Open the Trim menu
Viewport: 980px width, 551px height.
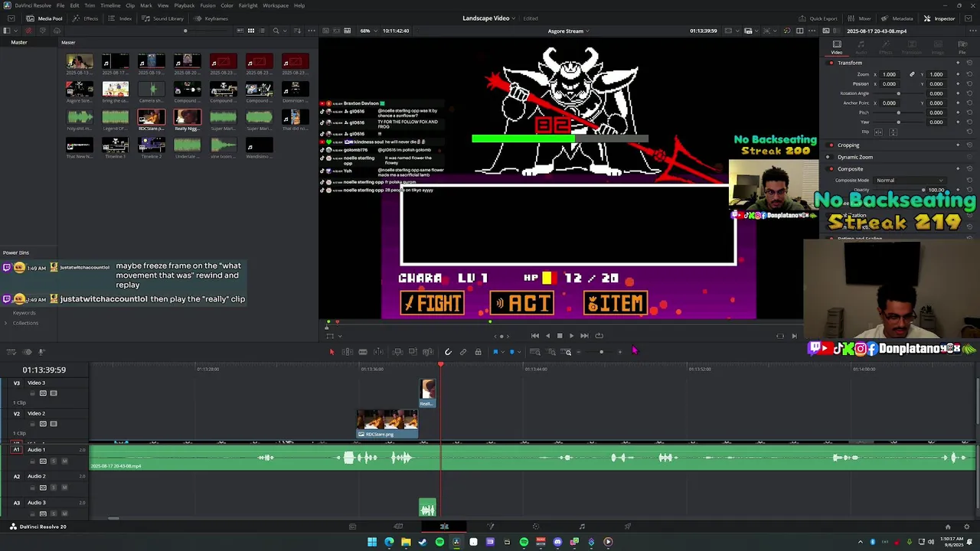[x=90, y=5]
